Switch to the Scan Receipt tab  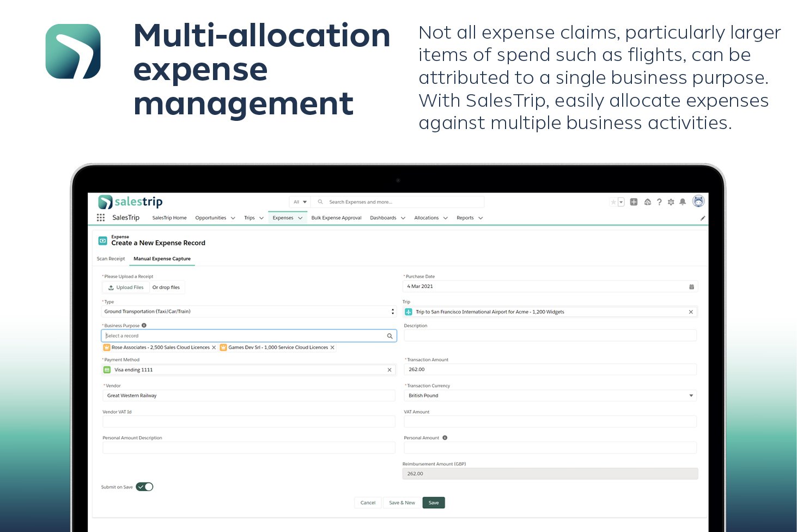(x=111, y=259)
